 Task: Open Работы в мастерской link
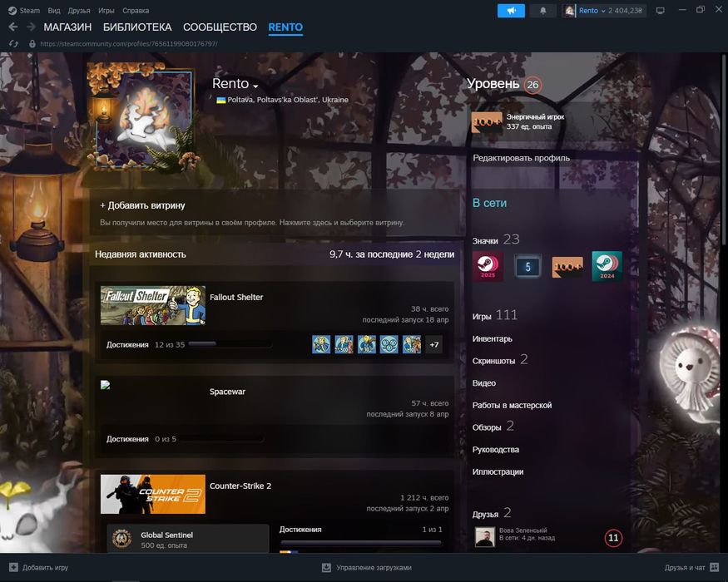point(512,405)
